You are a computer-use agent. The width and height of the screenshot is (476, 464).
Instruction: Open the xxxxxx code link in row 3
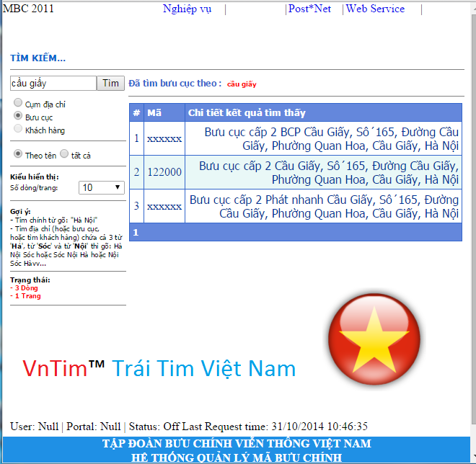164,207
